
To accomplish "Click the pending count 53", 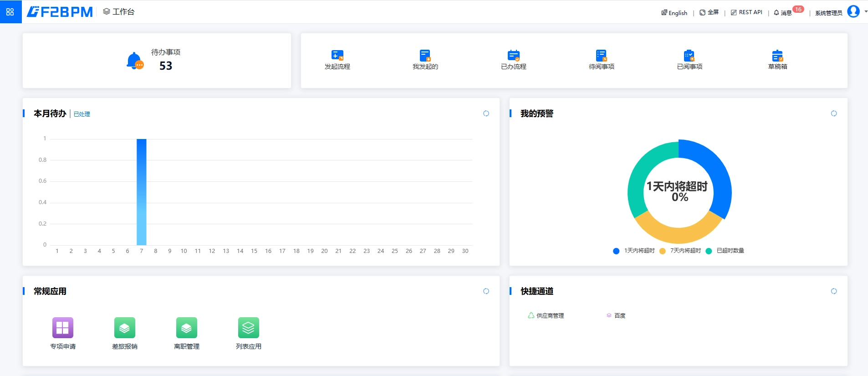I will [x=166, y=66].
